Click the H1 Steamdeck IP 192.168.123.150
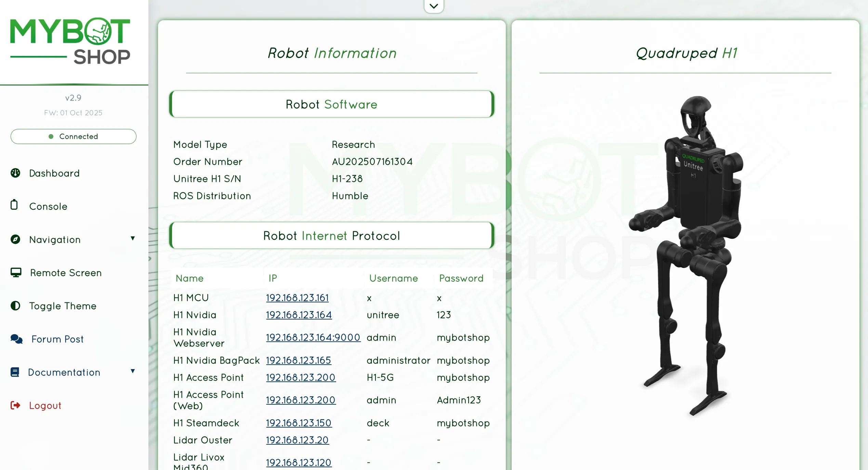868x470 pixels. [x=299, y=423]
